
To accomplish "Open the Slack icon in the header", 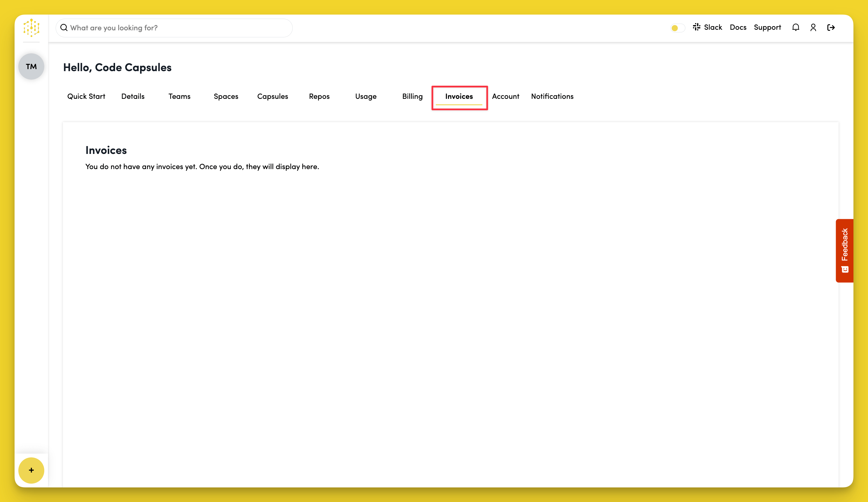I will [x=696, y=27].
